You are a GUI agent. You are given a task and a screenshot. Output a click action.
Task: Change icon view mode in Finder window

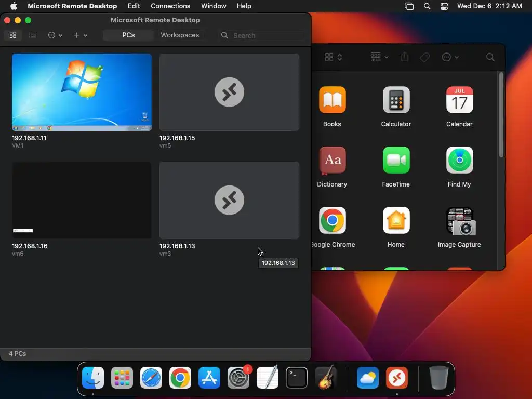tap(334, 57)
